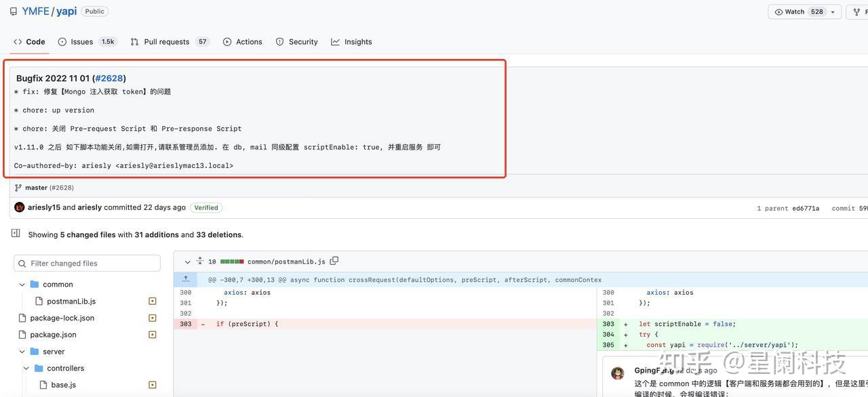Viewport: 868px width, 397px height.
Task: Collapse the controllers folder in file tree
Action: tap(26, 369)
